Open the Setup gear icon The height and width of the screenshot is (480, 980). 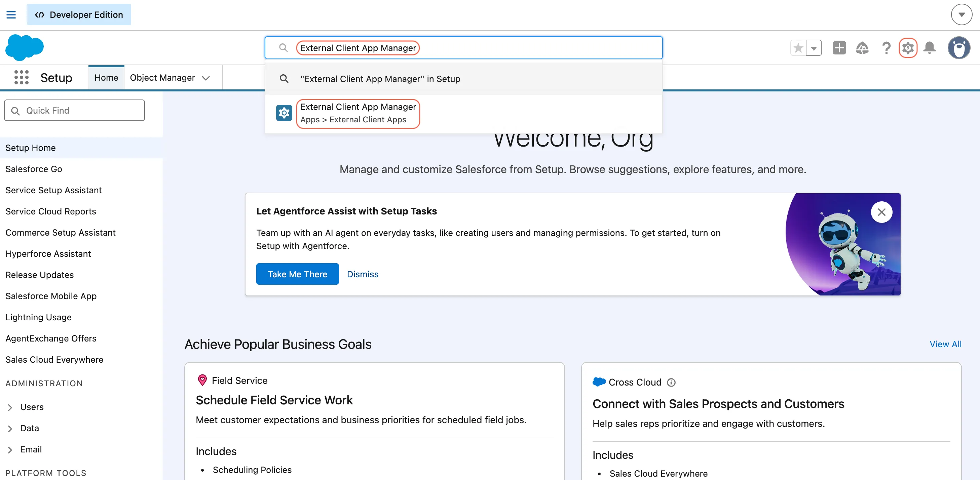pos(908,48)
